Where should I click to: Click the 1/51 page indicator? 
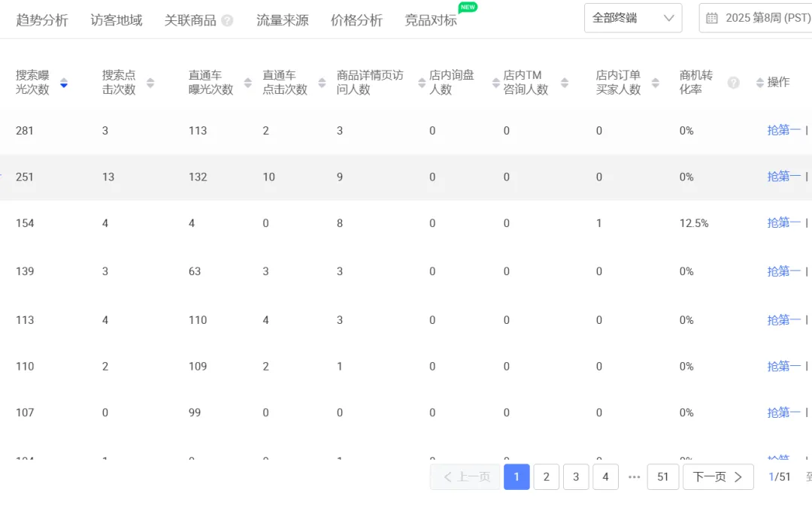pyautogui.click(x=780, y=476)
